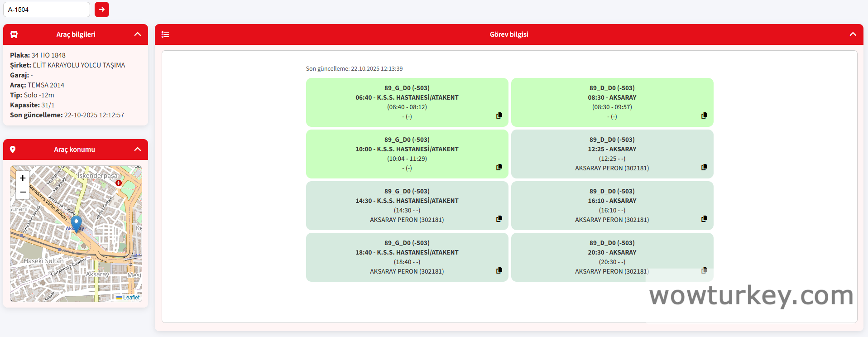Viewport: 868px width, 337px height.
Task: Copy the 16:10 Aksaray trip details
Action: coord(704,219)
